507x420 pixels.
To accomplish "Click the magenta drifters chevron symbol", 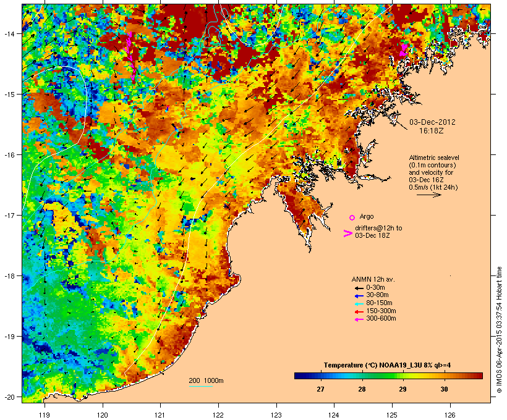I will [347, 233].
